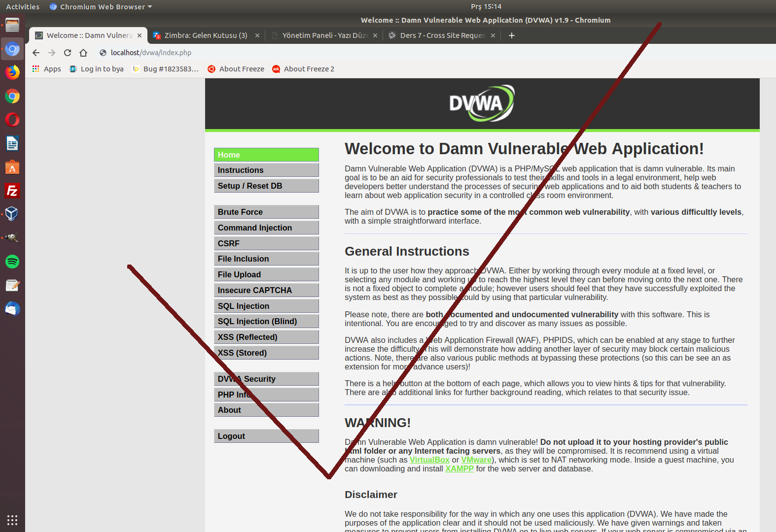Launch Google Chrome from the dock

click(12, 96)
